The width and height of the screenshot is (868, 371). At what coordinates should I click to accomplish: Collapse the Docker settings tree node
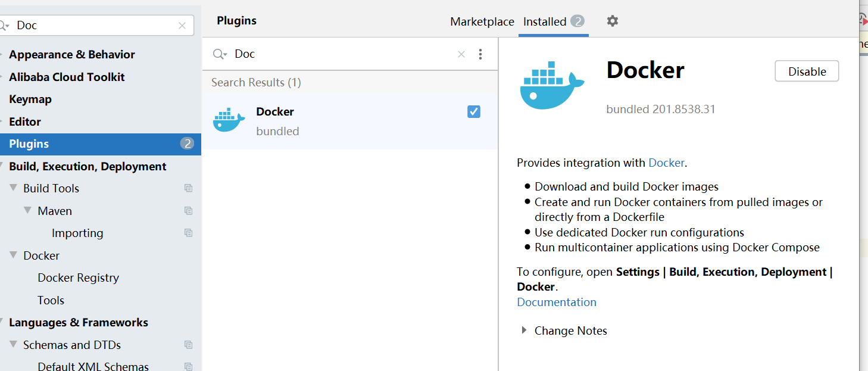point(14,255)
